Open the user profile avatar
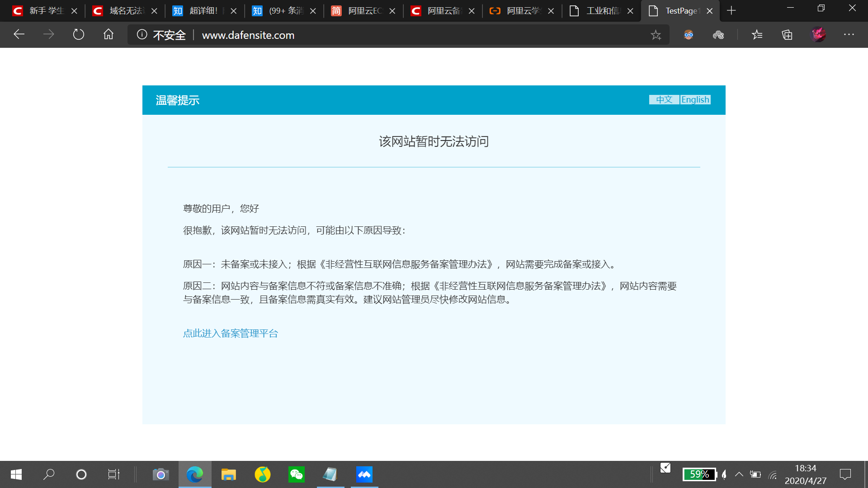 818,34
